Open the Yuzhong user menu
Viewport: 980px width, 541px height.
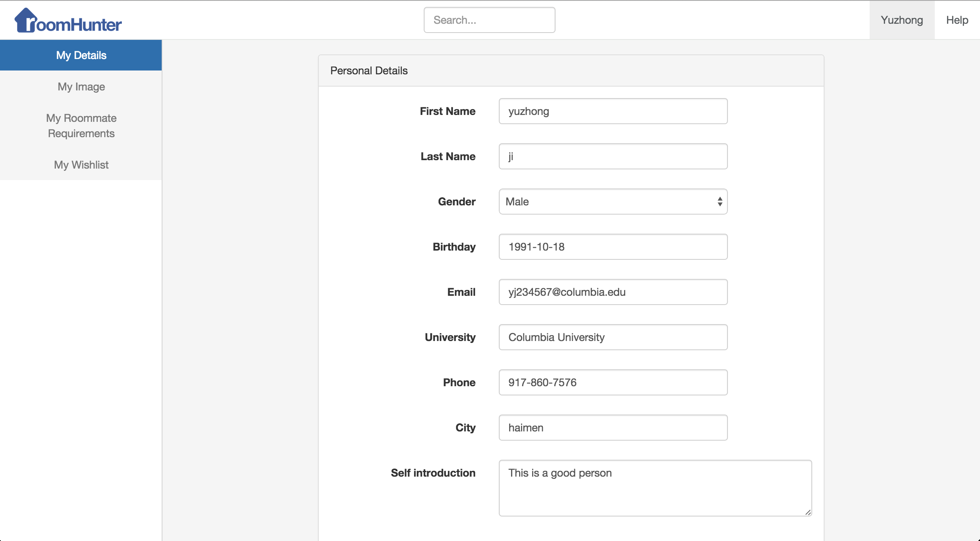tap(901, 20)
